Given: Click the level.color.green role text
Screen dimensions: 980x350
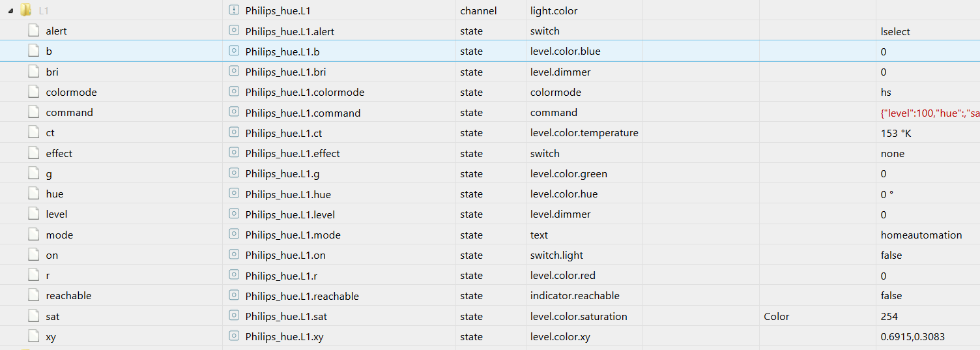Looking at the screenshot, I should coord(569,173).
